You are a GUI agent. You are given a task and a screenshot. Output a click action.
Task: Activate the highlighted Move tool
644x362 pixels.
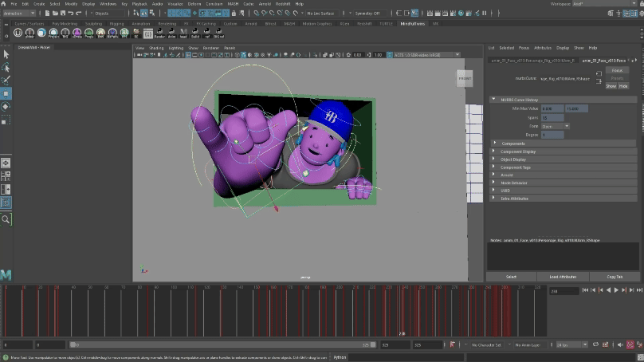tap(6, 93)
